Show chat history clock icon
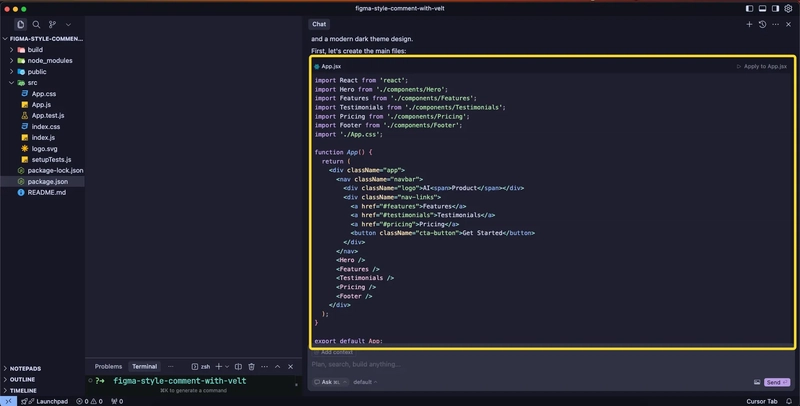Image resolution: width=800 pixels, height=406 pixels. pos(762,24)
